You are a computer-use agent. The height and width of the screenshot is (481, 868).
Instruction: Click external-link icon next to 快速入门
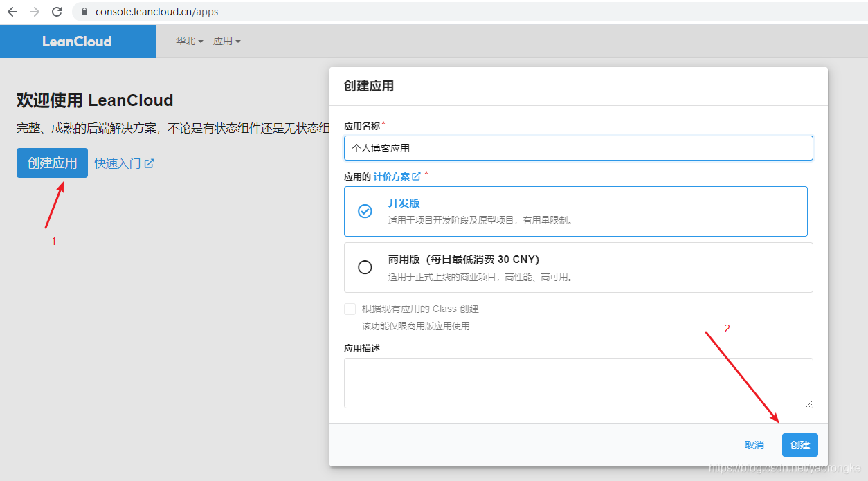[149, 164]
